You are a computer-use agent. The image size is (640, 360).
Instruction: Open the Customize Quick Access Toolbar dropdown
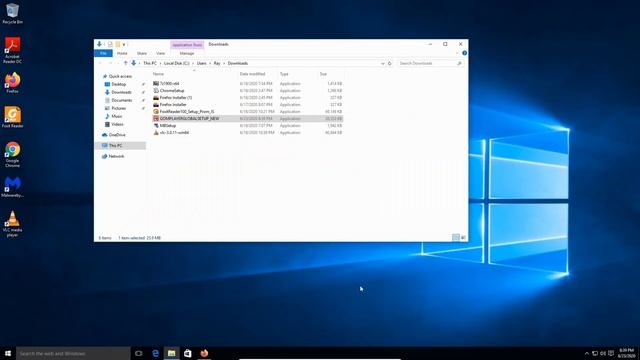pos(124,44)
